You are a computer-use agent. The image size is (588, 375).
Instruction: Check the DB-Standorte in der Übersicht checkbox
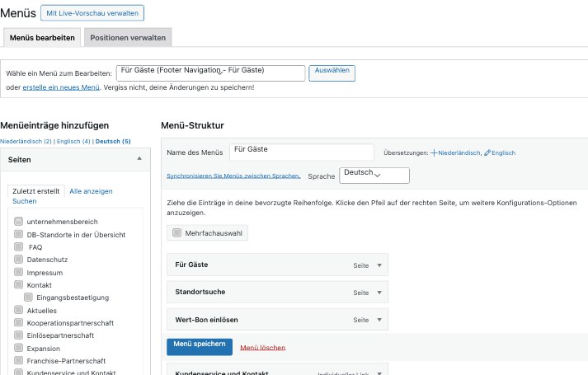(x=18, y=234)
